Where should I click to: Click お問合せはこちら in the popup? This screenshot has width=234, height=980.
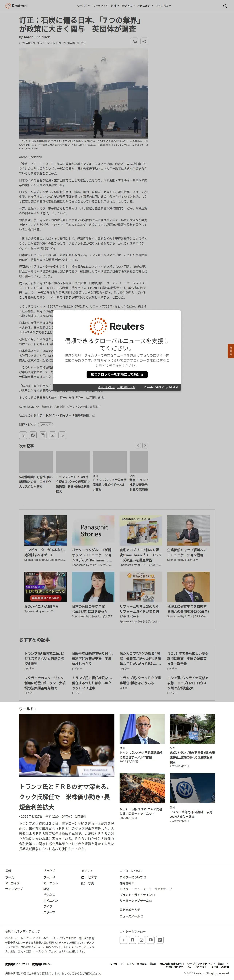click(126, 387)
